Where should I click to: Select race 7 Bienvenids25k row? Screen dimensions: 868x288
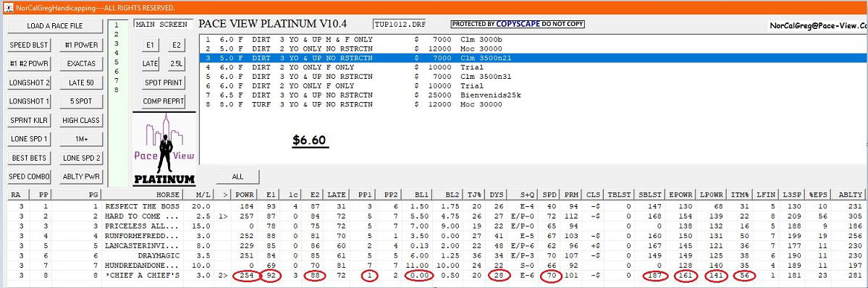[x=533, y=96]
